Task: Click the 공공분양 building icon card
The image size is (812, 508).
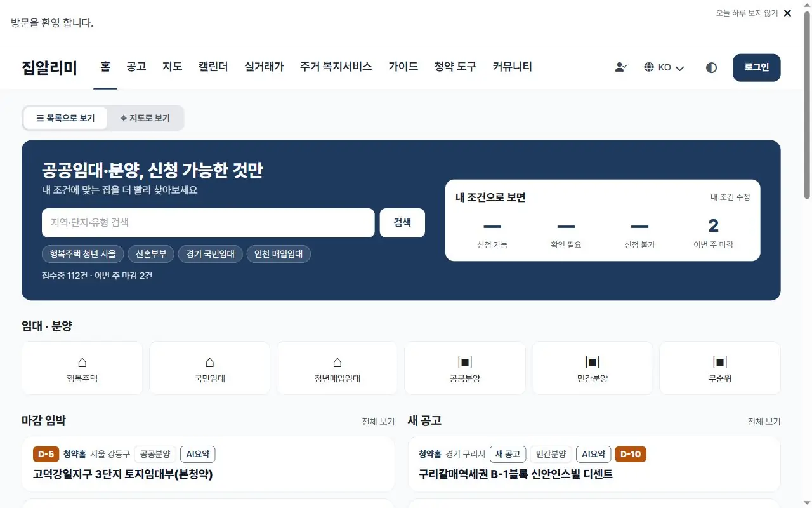Action: 465,368
